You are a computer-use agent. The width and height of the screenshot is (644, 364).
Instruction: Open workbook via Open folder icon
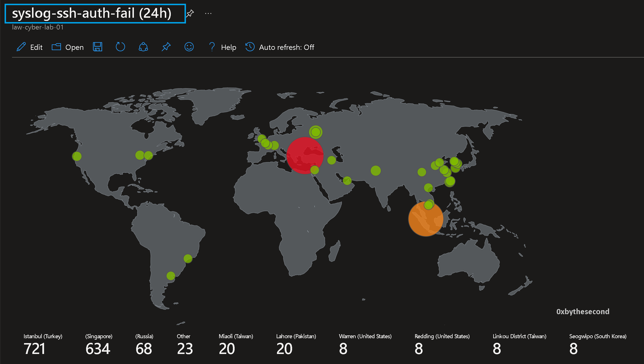(56, 47)
